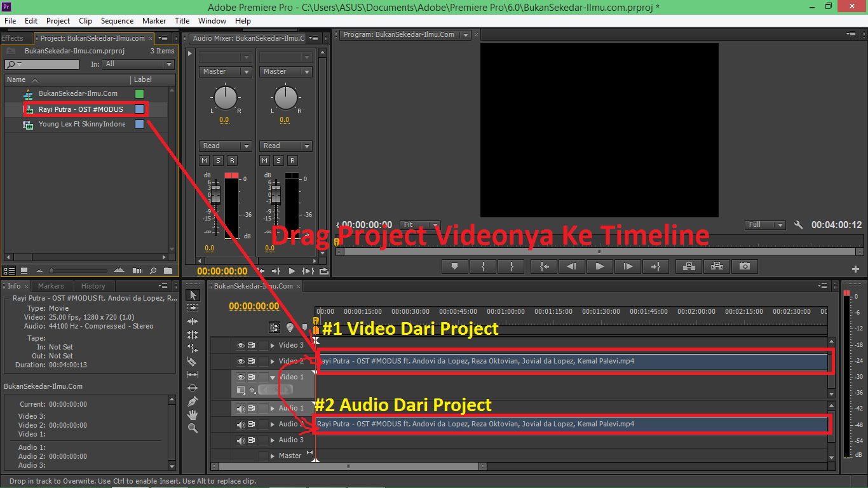Toggle the Sync Lock of the Audio 1 track

point(252,409)
